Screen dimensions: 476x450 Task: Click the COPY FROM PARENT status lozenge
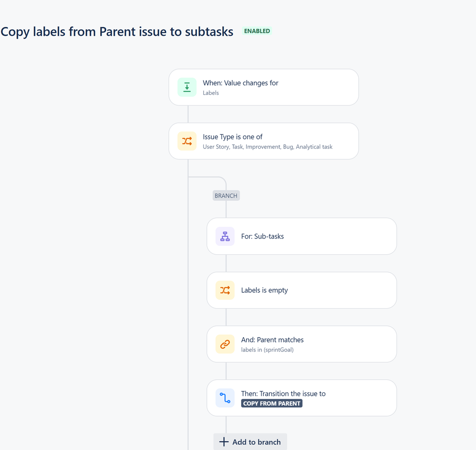(x=272, y=404)
